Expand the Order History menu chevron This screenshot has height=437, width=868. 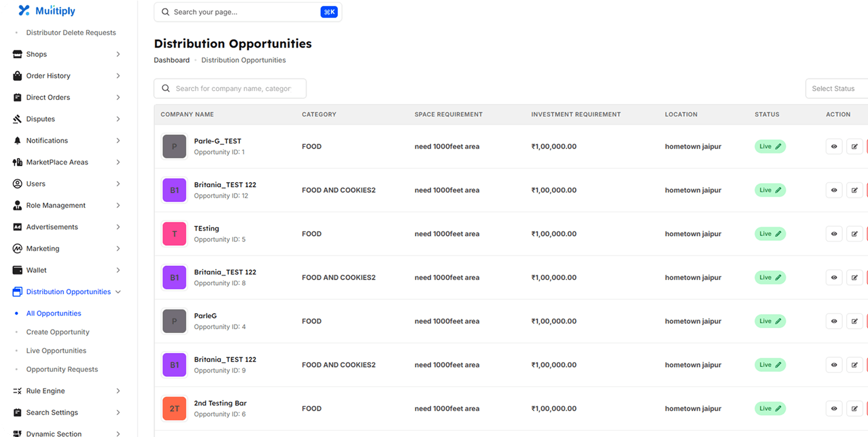118,76
